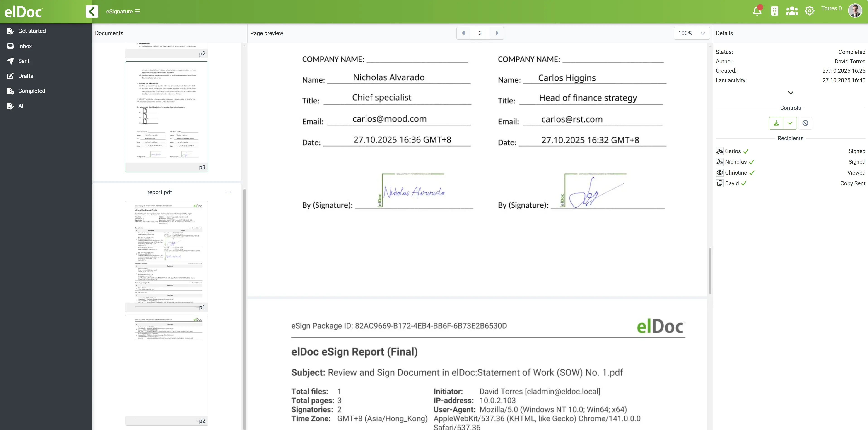Open the settings gear icon
868x430 pixels.
click(809, 12)
